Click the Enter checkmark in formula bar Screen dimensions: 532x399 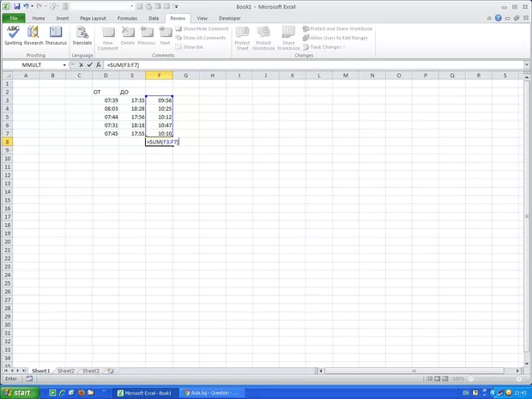pos(90,65)
